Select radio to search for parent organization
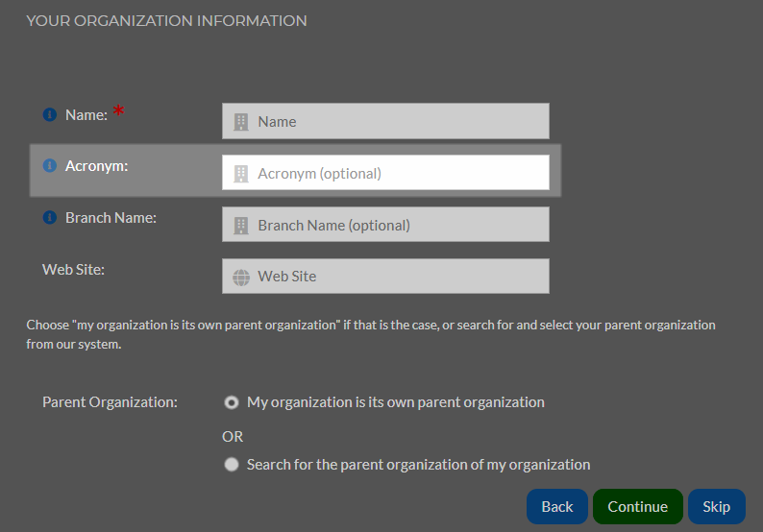763x532 pixels. [x=232, y=465]
